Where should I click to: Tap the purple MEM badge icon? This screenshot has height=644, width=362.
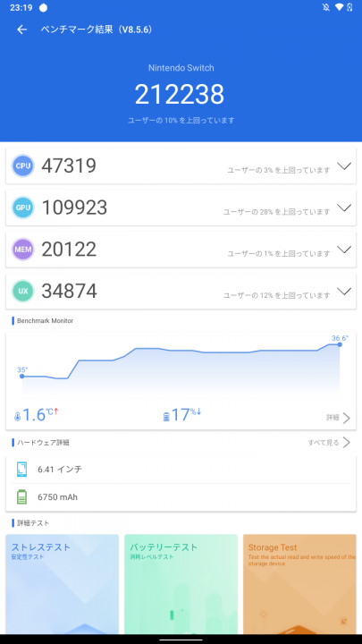23,250
